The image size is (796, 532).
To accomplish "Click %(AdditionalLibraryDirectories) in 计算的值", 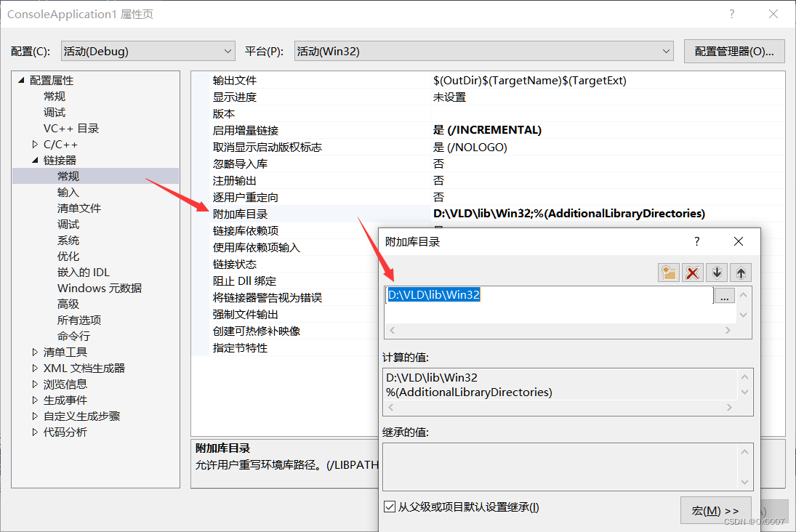I will tap(469, 392).
